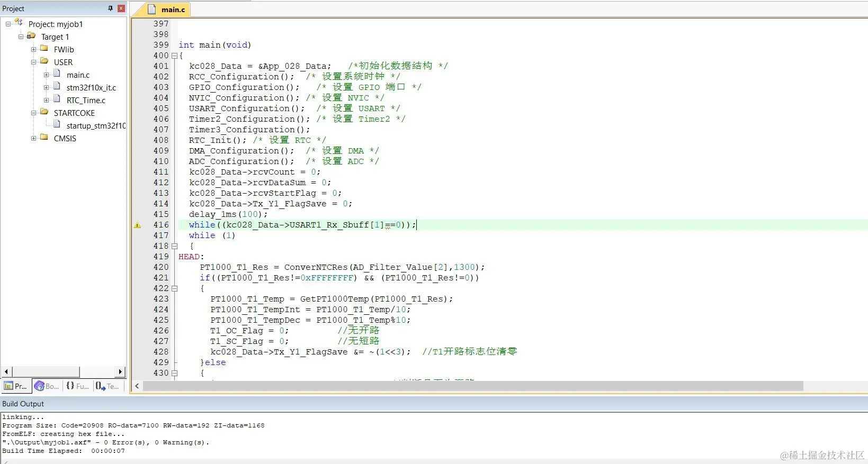
Task: Click the HEAD: label in code
Action: 191,257
